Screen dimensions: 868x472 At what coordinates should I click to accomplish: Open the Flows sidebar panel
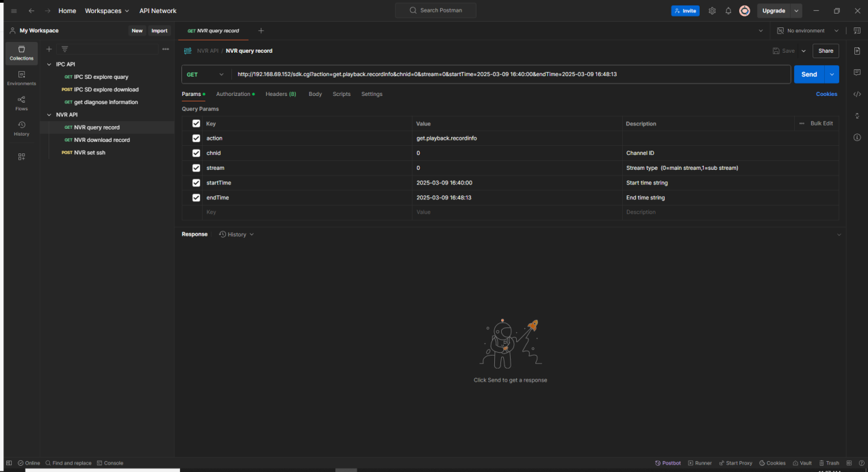21,103
